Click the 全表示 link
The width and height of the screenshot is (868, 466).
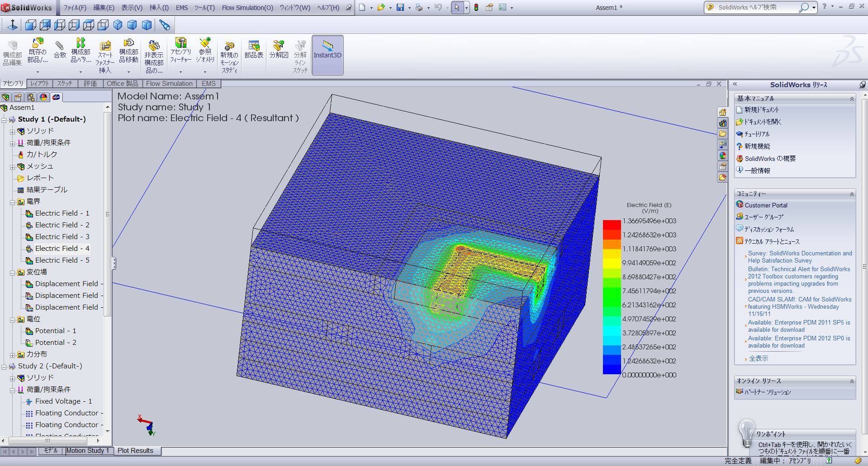pyautogui.click(x=759, y=358)
